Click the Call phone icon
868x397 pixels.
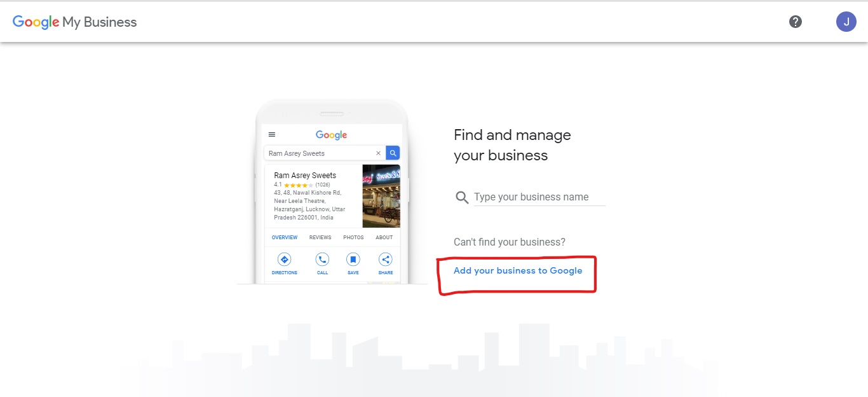tap(323, 260)
